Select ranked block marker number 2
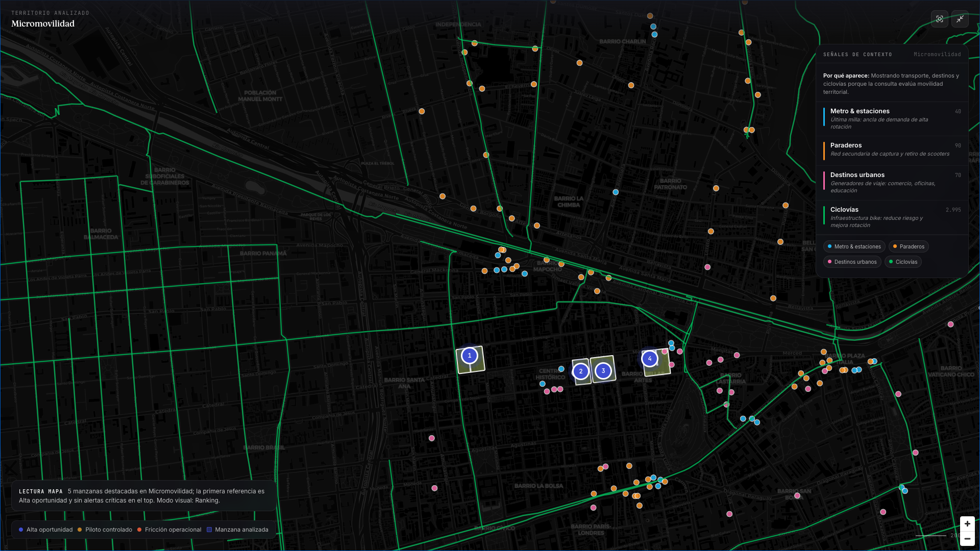The height and width of the screenshot is (551, 980). [x=580, y=371]
